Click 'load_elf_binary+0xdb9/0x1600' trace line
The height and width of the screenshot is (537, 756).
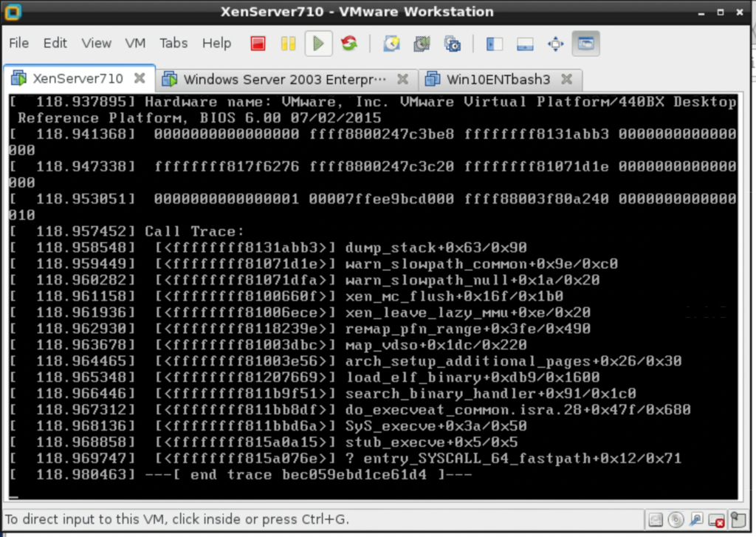pyautogui.click(x=472, y=377)
